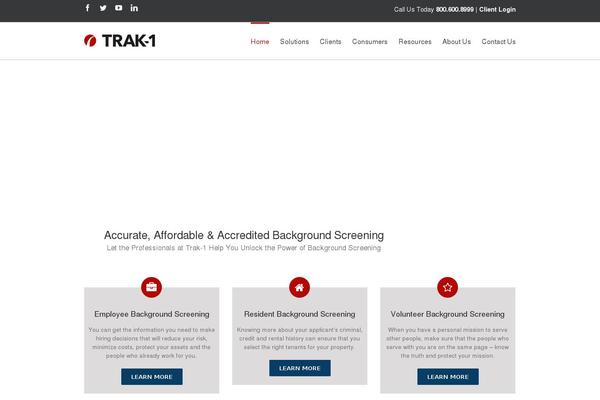This screenshot has height=400, width=600.
Task: Click the TRAK-1 logo
Action: point(120,41)
